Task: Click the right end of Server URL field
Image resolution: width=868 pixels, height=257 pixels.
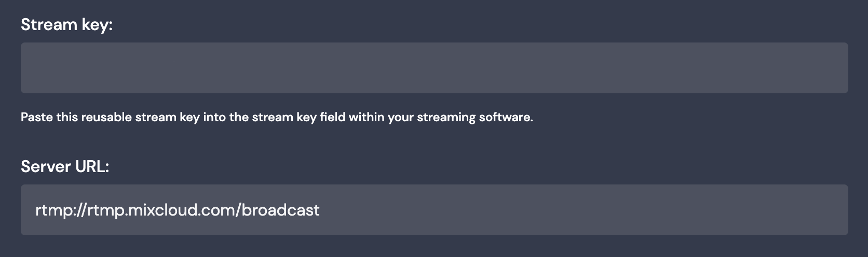Action: click(831, 210)
